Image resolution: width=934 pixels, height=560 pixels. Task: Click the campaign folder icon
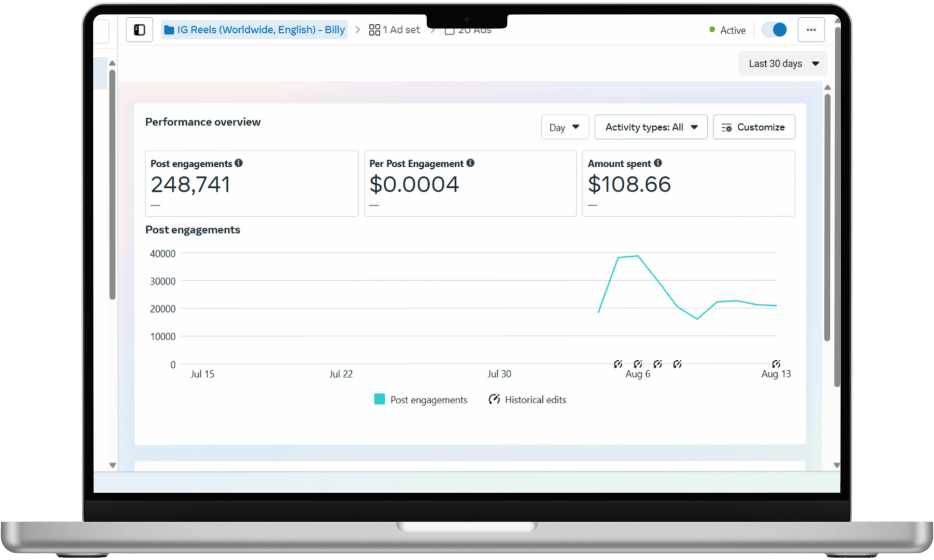(x=169, y=30)
